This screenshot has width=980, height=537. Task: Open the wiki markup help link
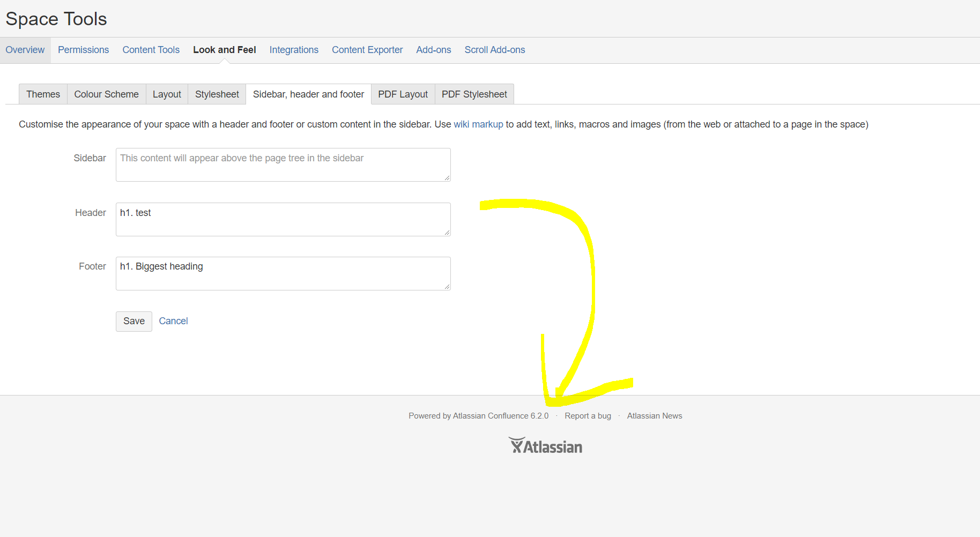[478, 124]
